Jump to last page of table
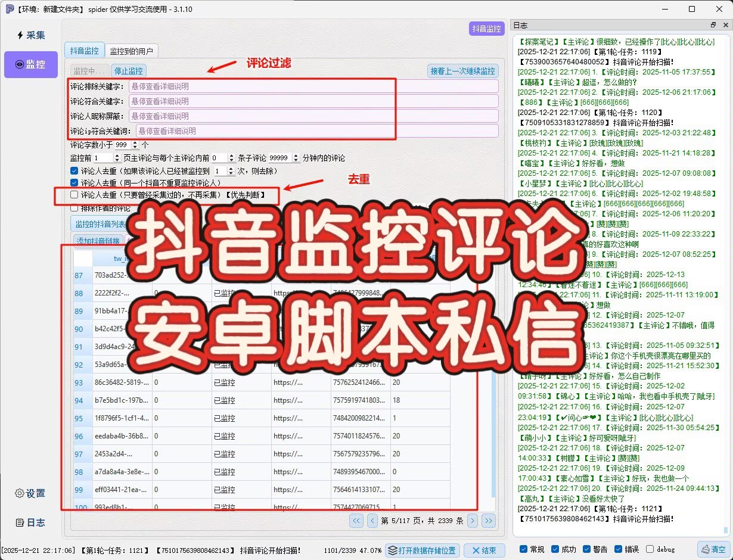The width and height of the screenshot is (733, 560). pyautogui.click(x=489, y=521)
